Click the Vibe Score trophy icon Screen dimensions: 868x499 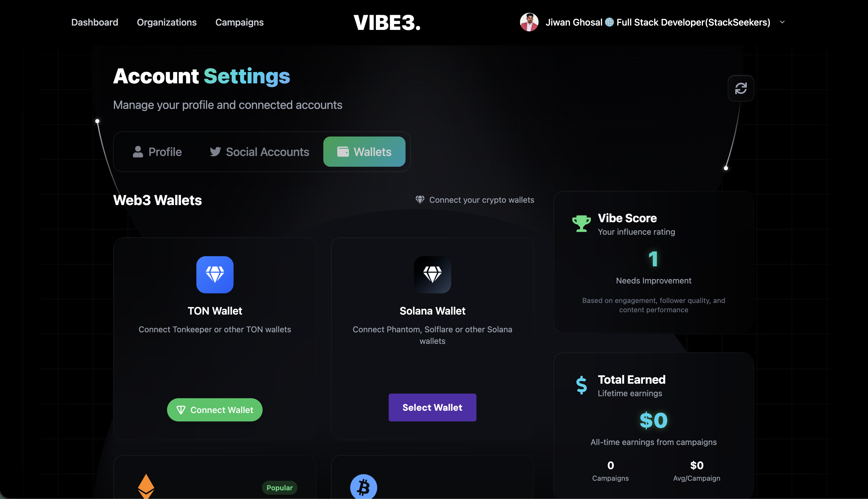click(581, 223)
